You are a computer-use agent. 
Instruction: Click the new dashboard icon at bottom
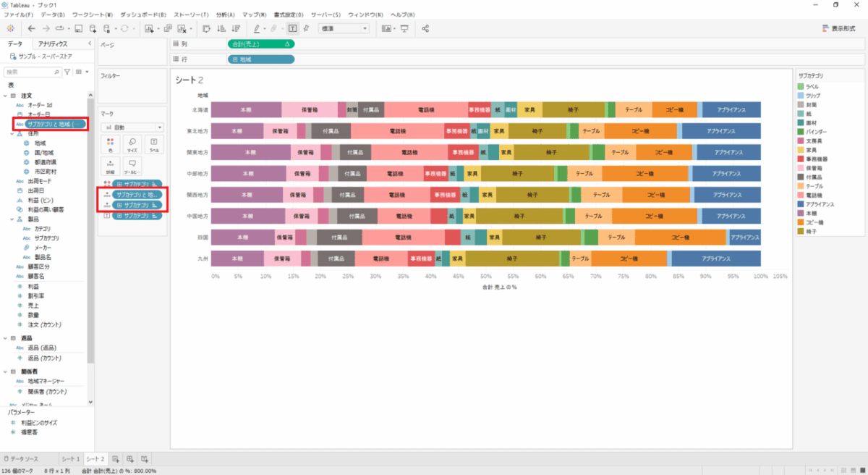coord(130,459)
